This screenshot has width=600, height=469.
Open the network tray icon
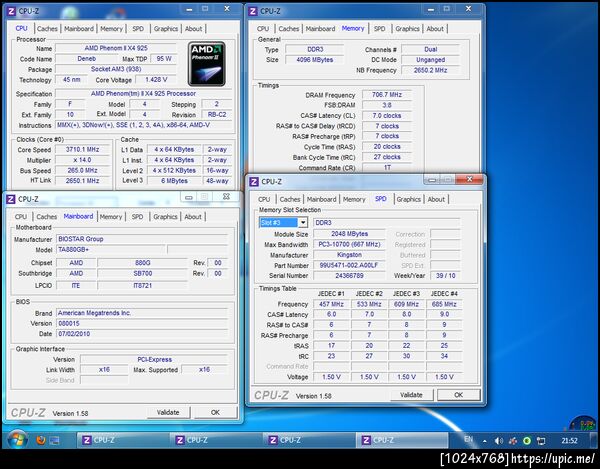pos(541,441)
